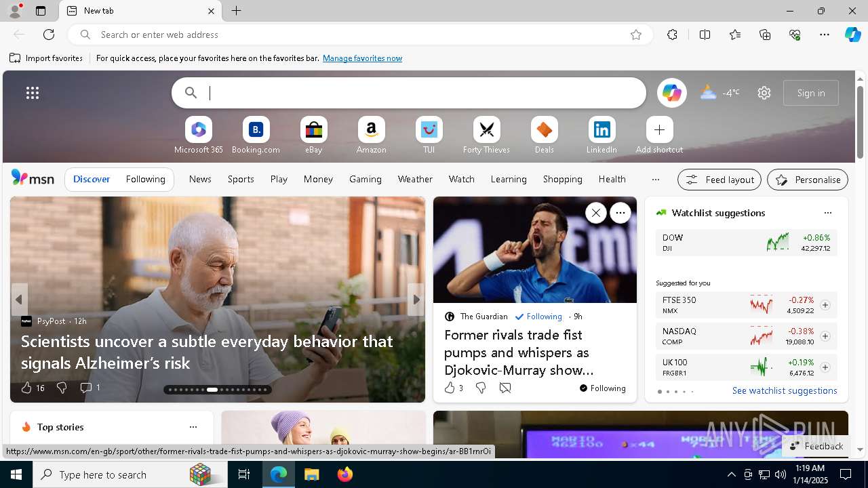This screenshot has width=868, height=488.
Task: Open LinkedIn shortcut
Action: coord(602,136)
